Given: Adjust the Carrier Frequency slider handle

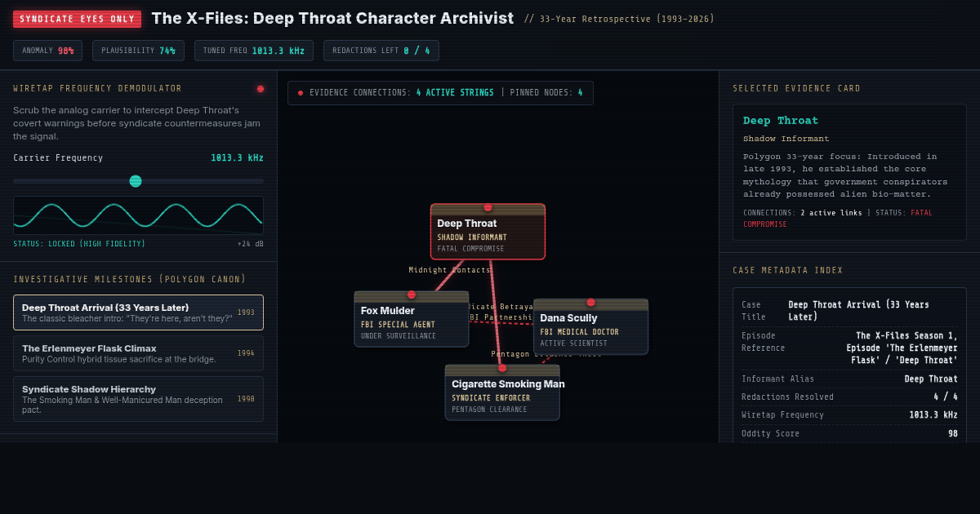Looking at the screenshot, I should 136,181.
